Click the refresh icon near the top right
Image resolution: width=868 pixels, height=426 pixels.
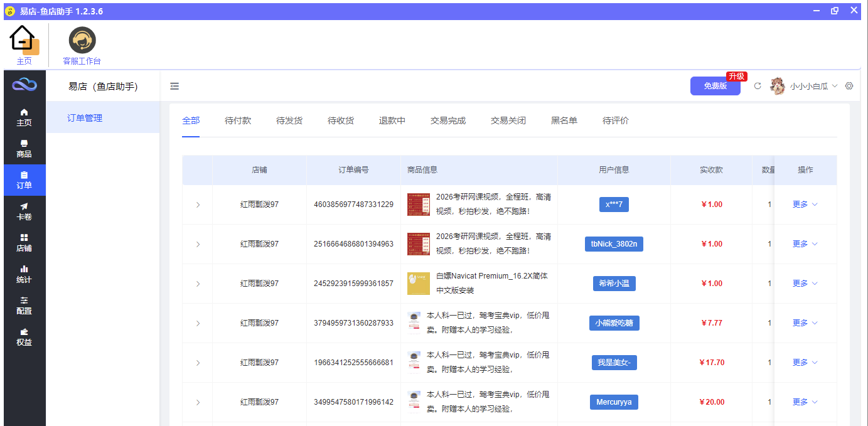click(758, 86)
